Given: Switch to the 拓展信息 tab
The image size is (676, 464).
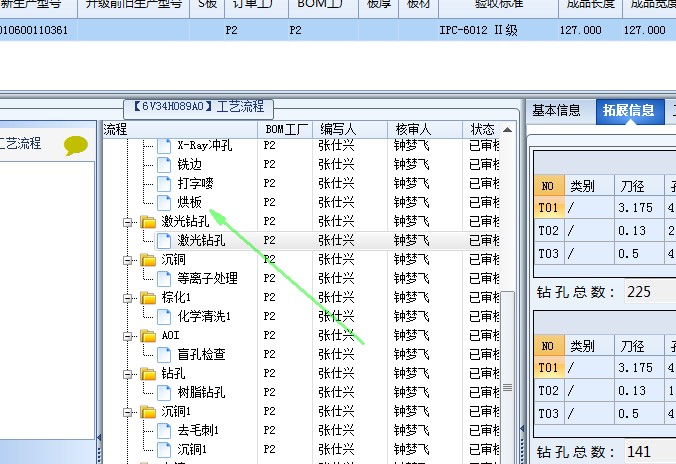Looking at the screenshot, I should [629, 110].
